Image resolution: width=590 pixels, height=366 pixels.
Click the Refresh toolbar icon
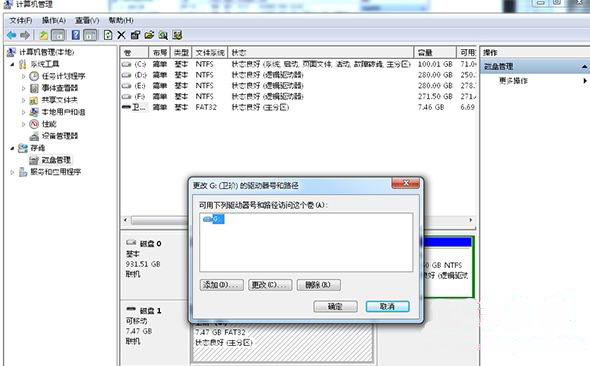108,35
